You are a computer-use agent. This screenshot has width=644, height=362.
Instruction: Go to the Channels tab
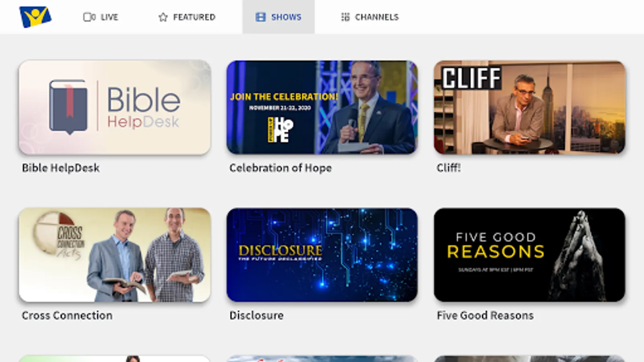pyautogui.click(x=369, y=17)
